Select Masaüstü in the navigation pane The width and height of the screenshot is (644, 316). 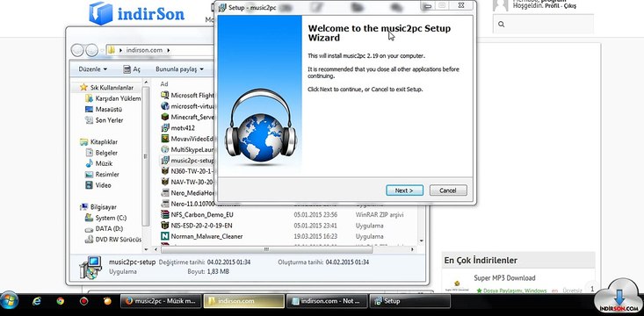104,109
